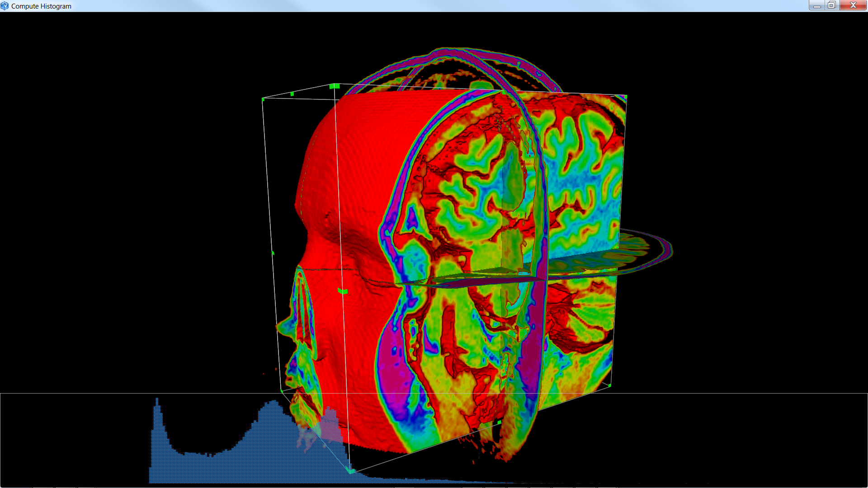This screenshot has width=868, height=488.
Task: Click green handle at bottom-left corner near the mouth
Action: point(282,391)
